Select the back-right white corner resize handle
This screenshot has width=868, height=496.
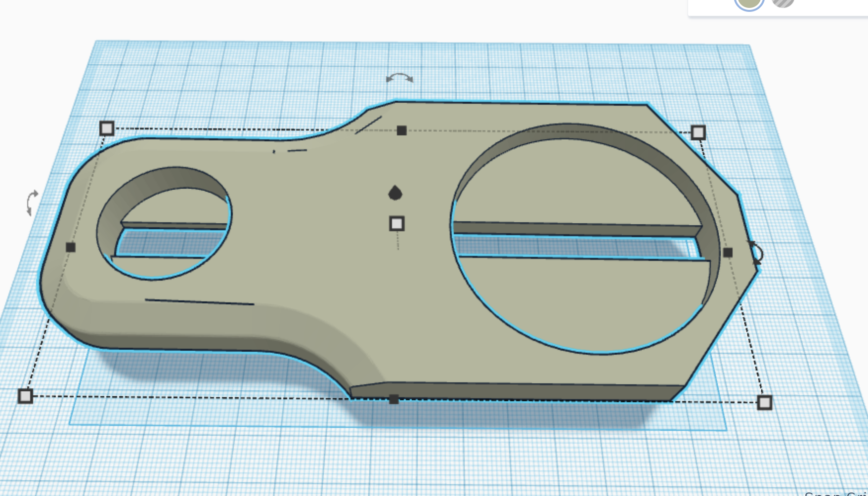(x=698, y=132)
